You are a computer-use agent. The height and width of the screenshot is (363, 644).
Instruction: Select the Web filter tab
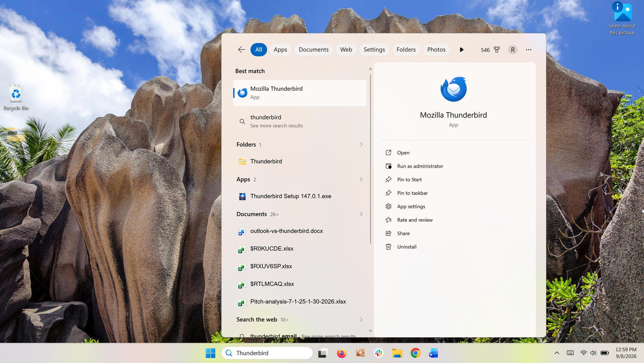coord(346,50)
